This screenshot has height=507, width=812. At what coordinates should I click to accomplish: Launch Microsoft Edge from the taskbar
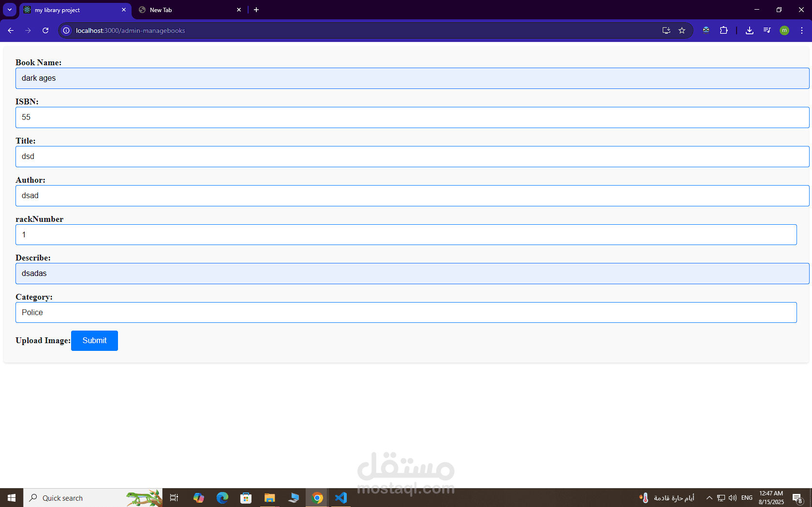coord(222,498)
